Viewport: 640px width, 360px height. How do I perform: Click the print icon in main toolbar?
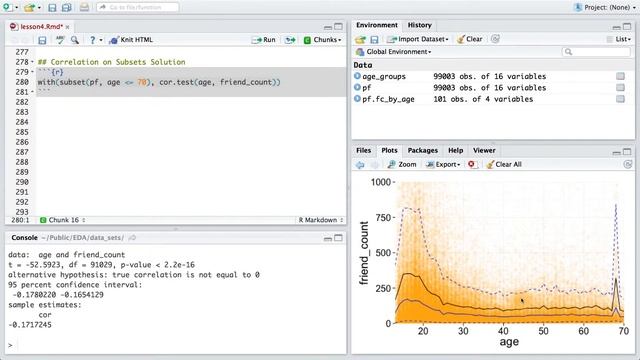pyautogui.click(x=84, y=7)
